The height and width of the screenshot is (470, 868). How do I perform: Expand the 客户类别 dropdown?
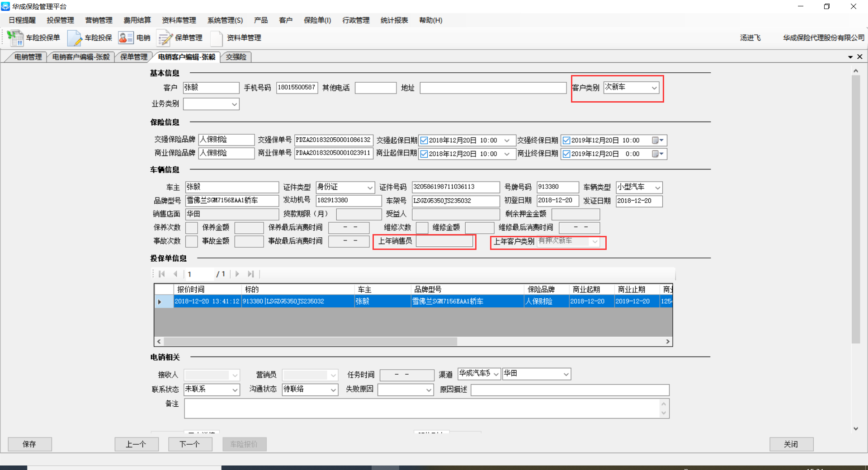(x=654, y=88)
